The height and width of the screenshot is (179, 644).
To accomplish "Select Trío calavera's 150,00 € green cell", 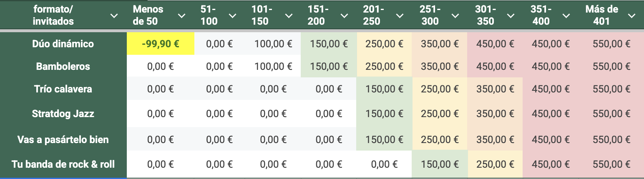I will (384, 89).
